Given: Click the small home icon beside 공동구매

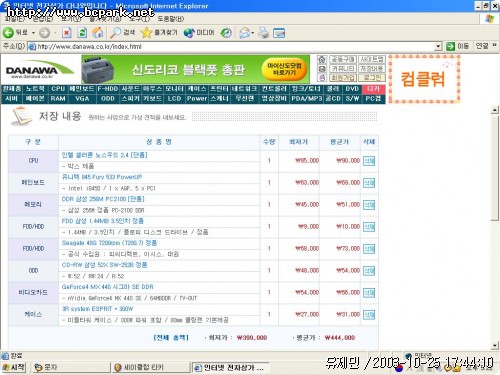Looking at the screenshot, I should click(322, 60).
